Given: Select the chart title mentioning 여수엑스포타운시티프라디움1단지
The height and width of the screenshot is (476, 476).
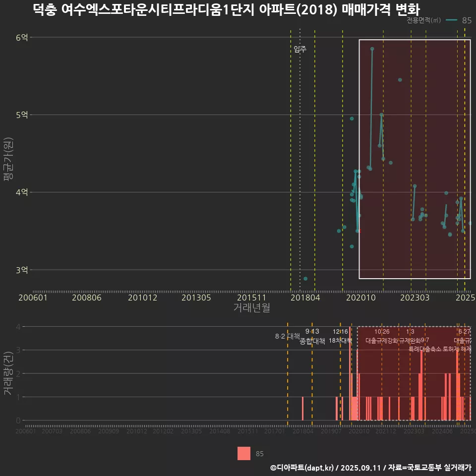Looking at the screenshot, I should [x=227, y=9].
